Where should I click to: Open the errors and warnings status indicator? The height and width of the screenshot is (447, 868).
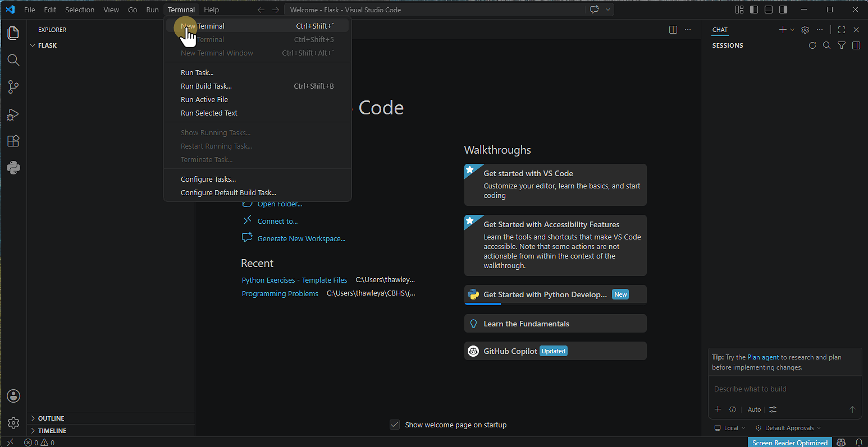(x=39, y=443)
